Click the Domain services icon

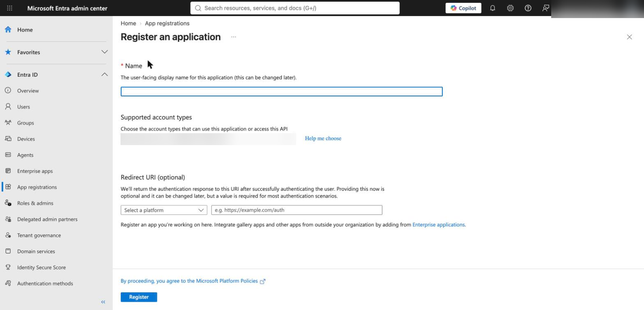tap(8, 251)
